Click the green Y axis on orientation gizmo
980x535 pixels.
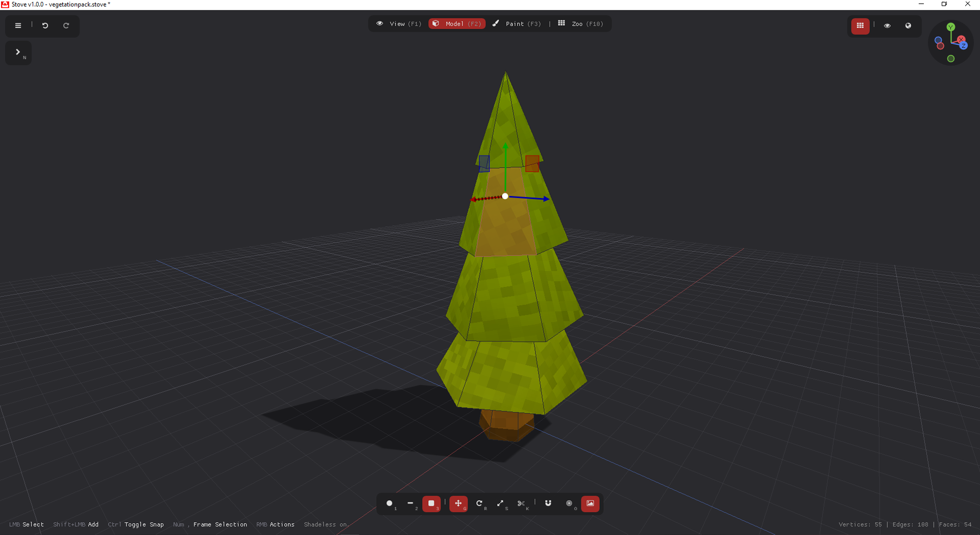click(950, 27)
